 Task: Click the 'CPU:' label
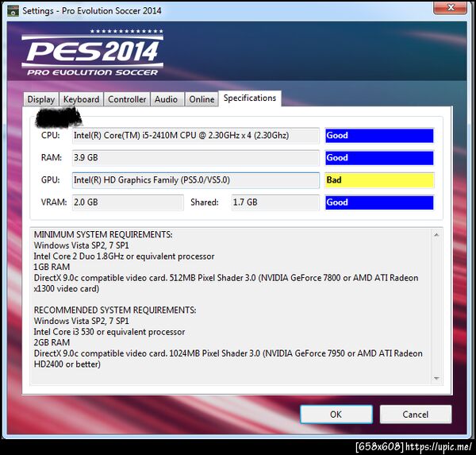(51, 135)
